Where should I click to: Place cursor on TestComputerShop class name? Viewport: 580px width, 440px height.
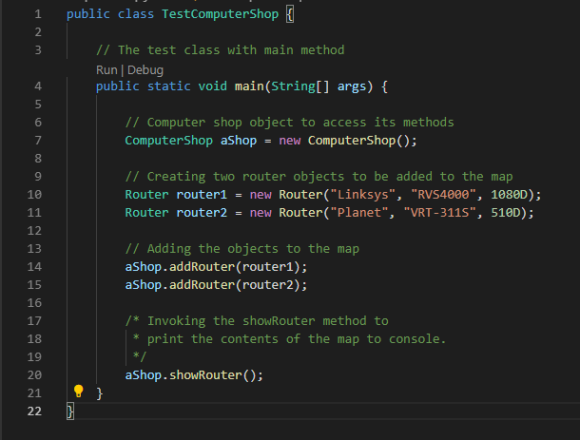pyautogui.click(x=220, y=14)
